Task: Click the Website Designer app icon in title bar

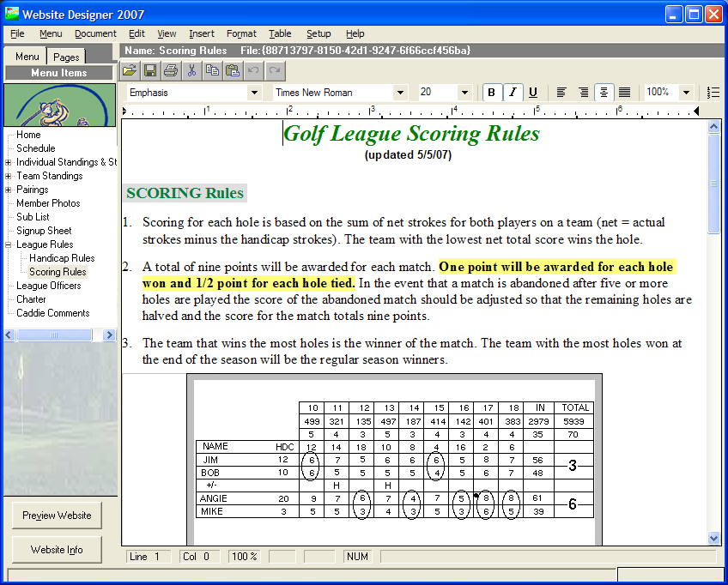Action: point(12,14)
